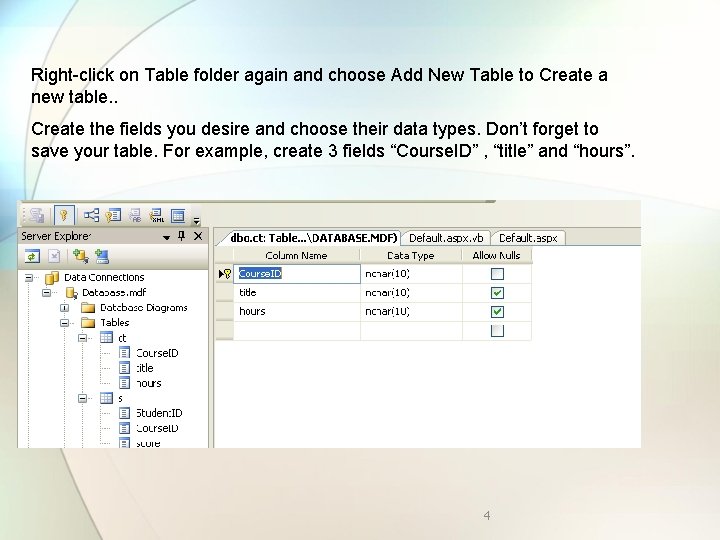The image size is (720, 540).
Task: Select the CourseID column icon under s
Action: pos(124,428)
